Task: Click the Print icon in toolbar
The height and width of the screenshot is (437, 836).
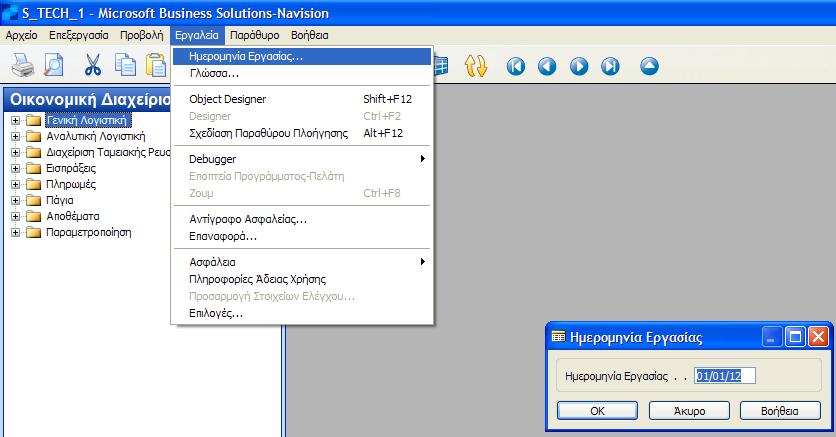Action: point(23,66)
